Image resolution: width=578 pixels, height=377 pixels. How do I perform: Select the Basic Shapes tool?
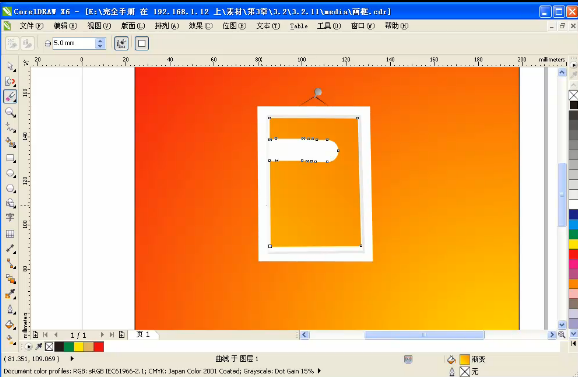point(10,203)
